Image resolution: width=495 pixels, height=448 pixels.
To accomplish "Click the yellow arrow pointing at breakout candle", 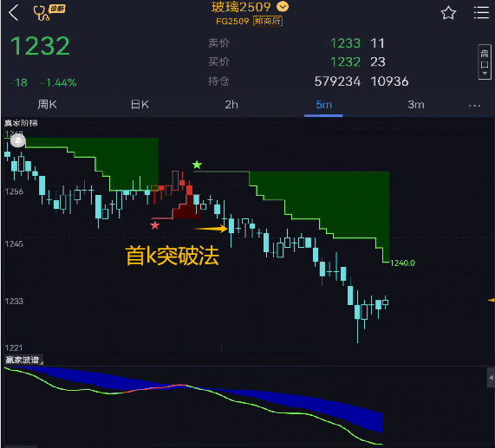I will [211, 229].
